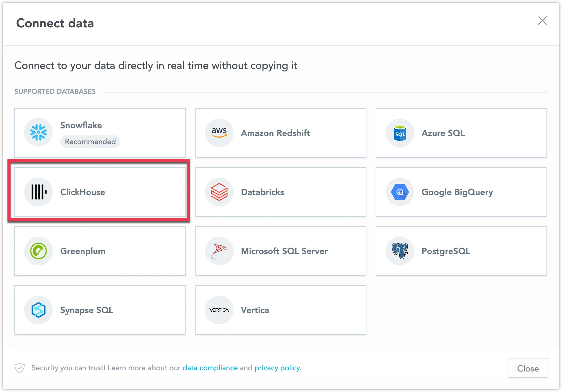Open the data compliance link
Image resolution: width=562 pixels, height=392 pixels.
(x=211, y=368)
